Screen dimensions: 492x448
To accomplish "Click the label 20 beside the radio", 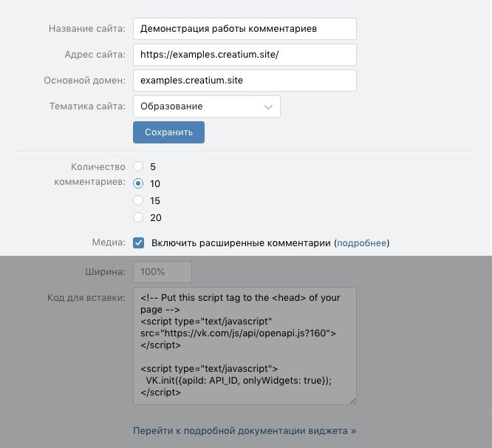I will click(156, 217).
